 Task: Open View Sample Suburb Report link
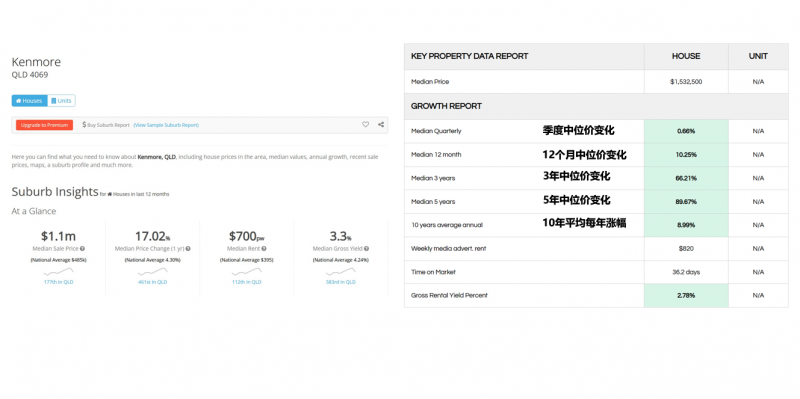[x=166, y=125]
